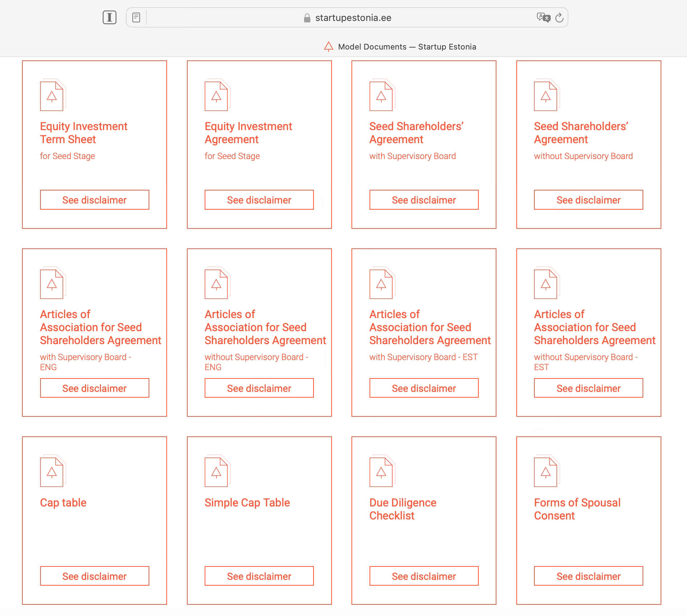Image resolution: width=687 pixels, height=616 pixels.
Task: Open Reader view icon in address bar
Action: tap(136, 17)
